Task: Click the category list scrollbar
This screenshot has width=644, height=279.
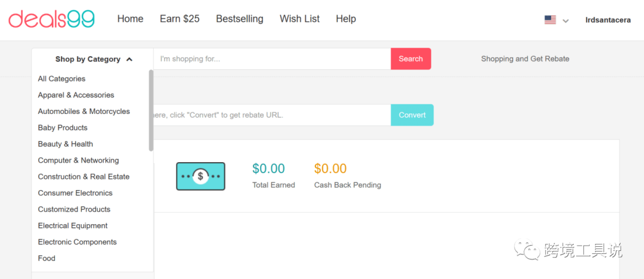Action: coord(151,110)
